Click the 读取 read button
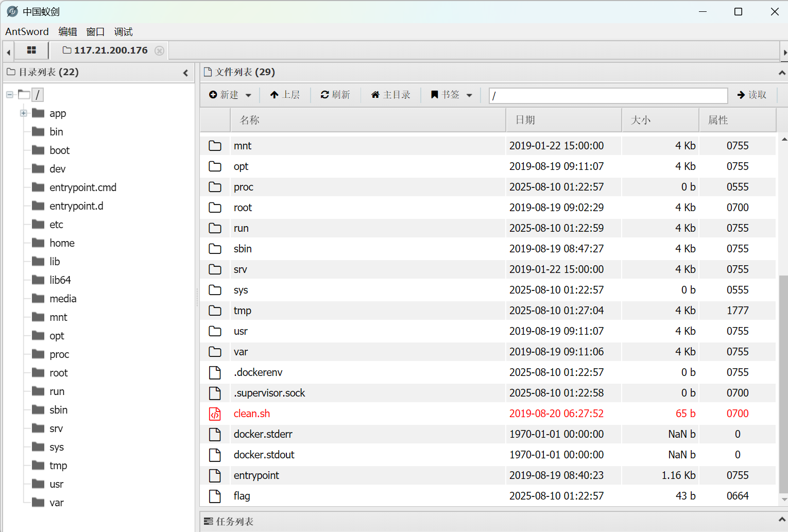Image resolution: width=788 pixels, height=532 pixels. pyautogui.click(x=752, y=95)
